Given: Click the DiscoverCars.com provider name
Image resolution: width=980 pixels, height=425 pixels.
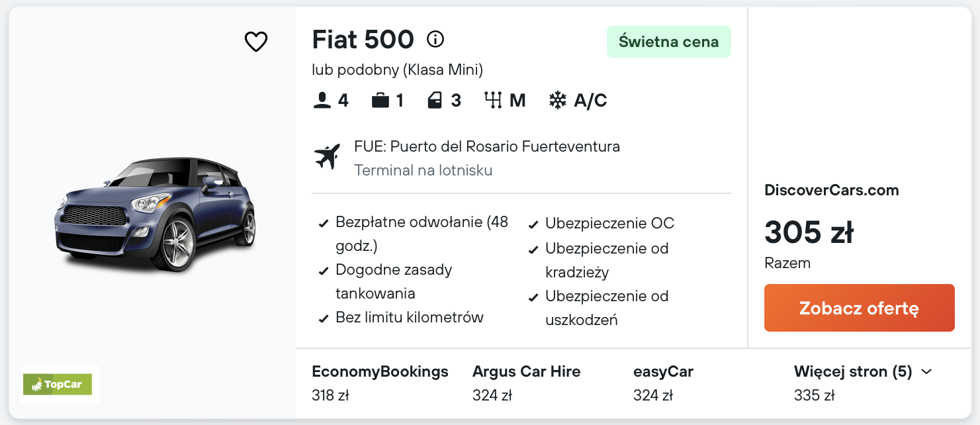Looking at the screenshot, I should coord(832,191).
